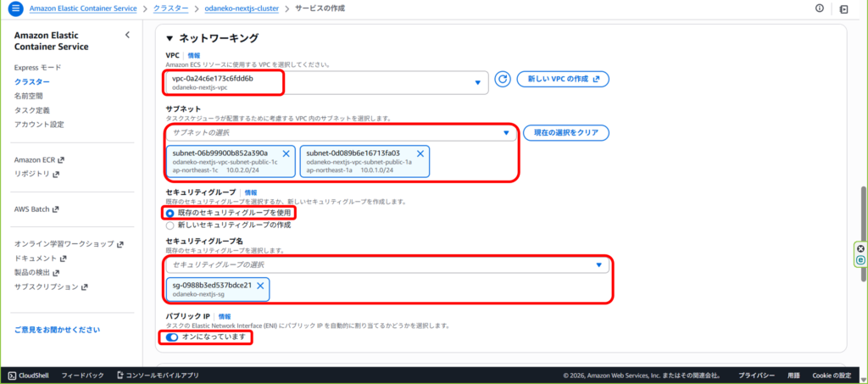Remove subnet-0d089b6e16713fa03 with its X icon
868x384 pixels.
[x=420, y=153]
